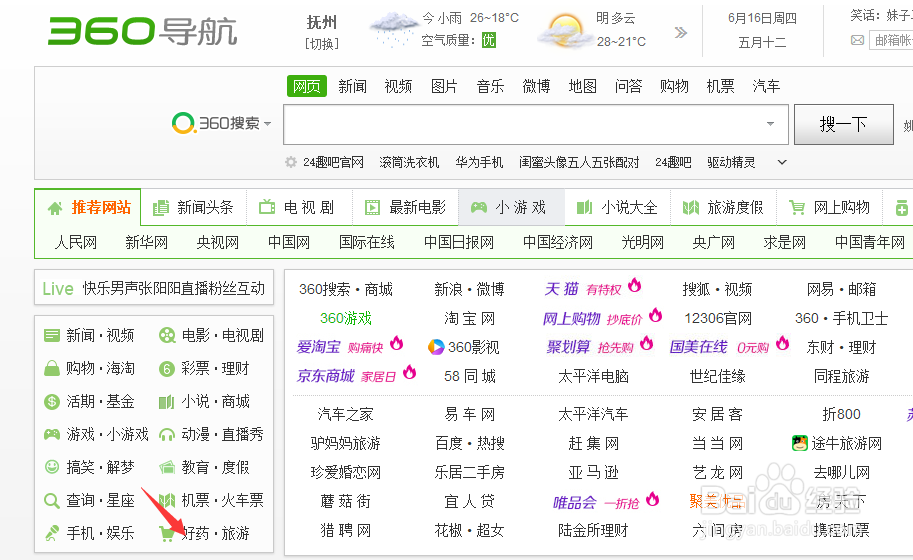Click the 360搜索 circular logo icon
913x560 pixels.
[x=183, y=123]
